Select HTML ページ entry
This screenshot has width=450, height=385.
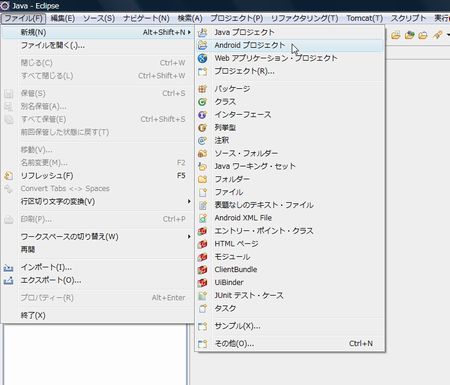290,244
